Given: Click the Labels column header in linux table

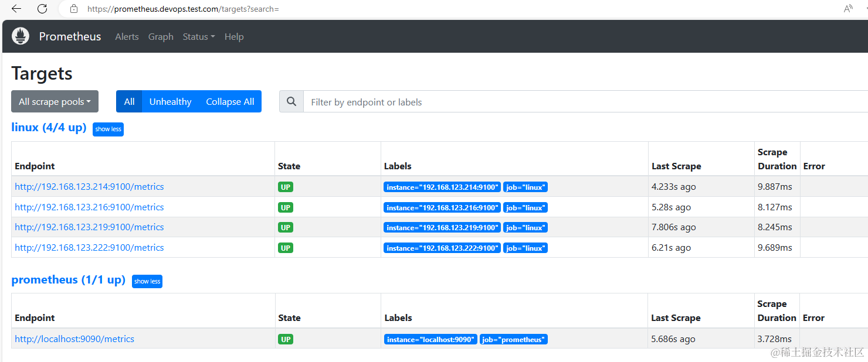Looking at the screenshot, I should coord(398,166).
